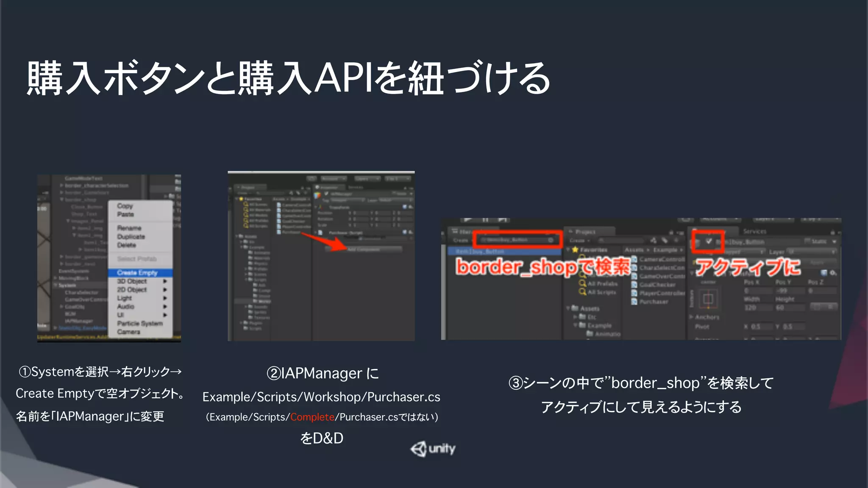The image size is (868, 488).
Task: Toggle the Static checkbox in right Inspector
Action: coord(807,241)
